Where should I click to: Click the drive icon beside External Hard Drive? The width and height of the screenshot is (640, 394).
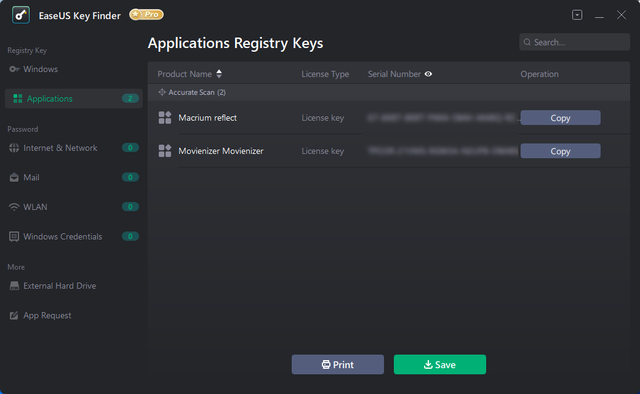(x=14, y=286)
